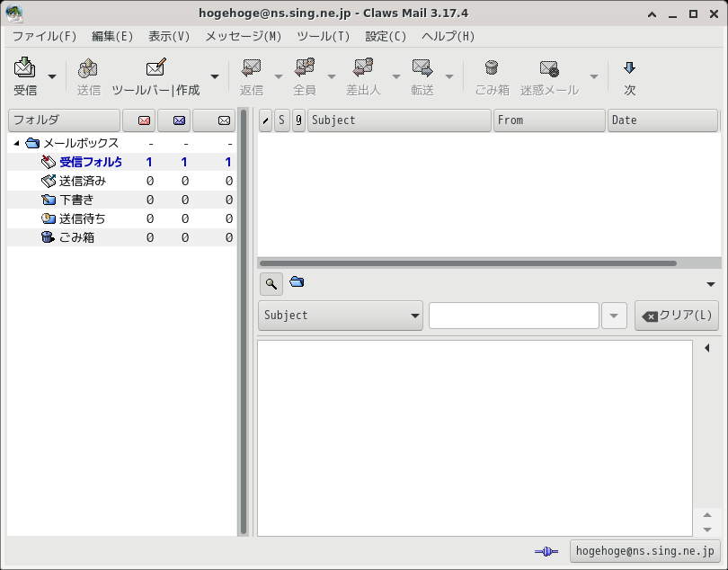
Task: Open the 全員 reply-all dropdown arrow
Action: 332,76
